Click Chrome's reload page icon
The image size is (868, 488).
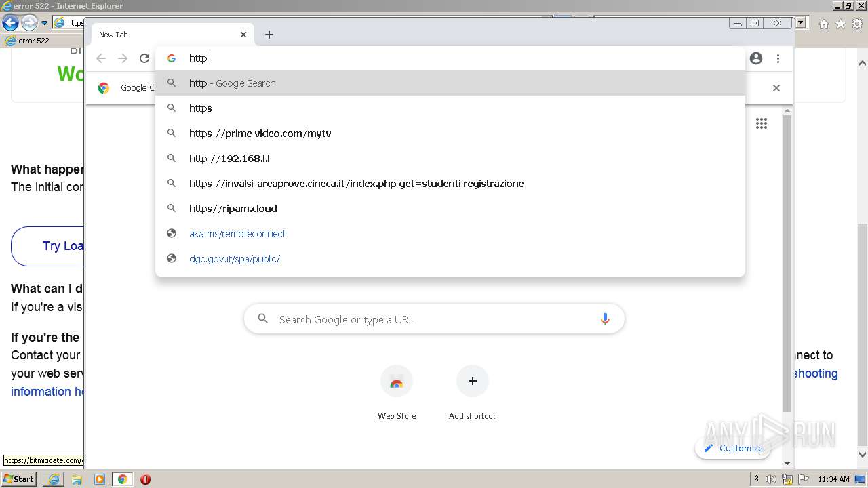144,58
